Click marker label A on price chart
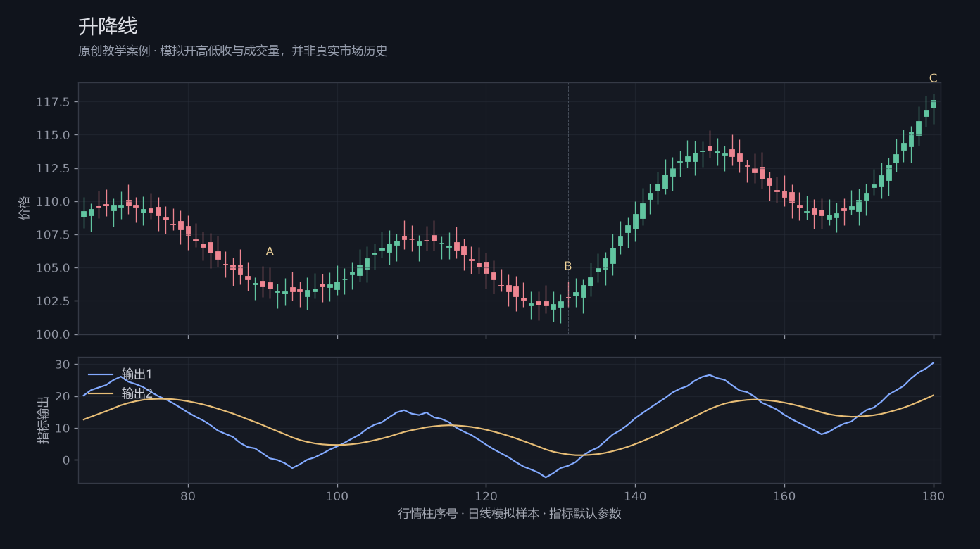This screenshot has width=980, height=549. [270, 252]
